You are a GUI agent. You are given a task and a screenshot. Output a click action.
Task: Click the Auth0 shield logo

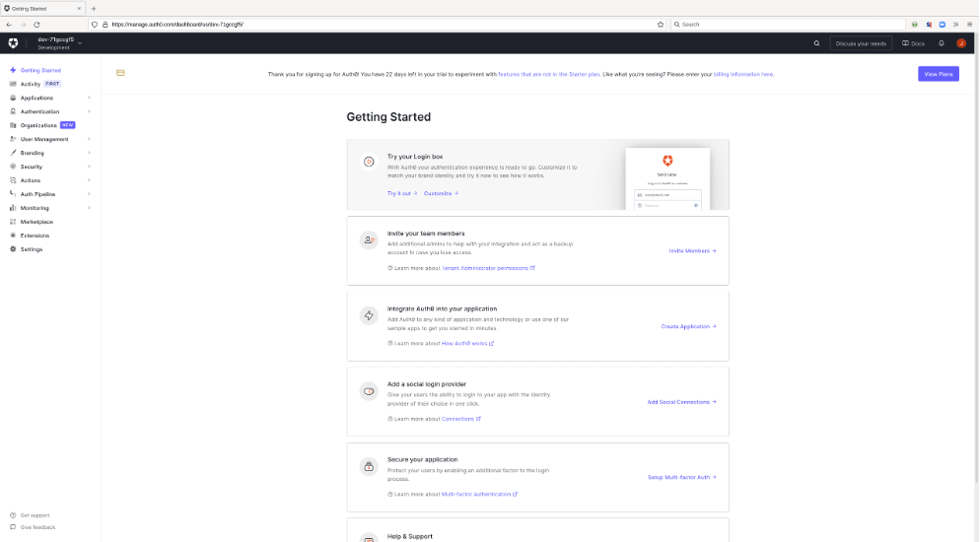click(x=13, y=43)
